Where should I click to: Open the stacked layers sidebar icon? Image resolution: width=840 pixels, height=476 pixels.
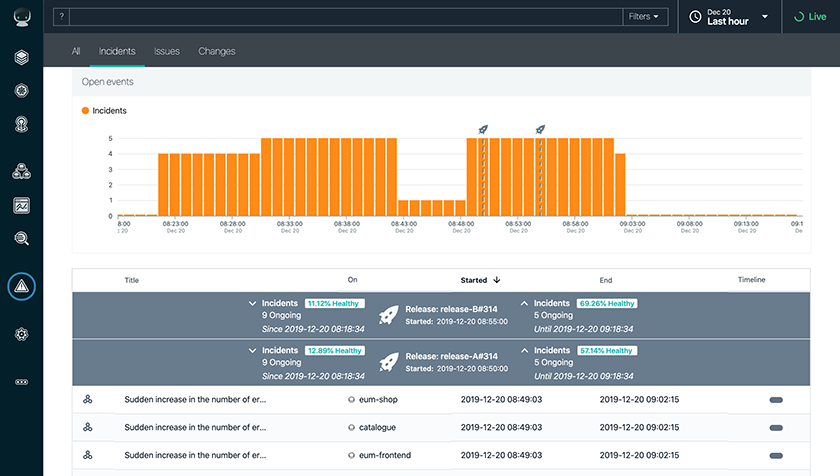click(x=21, y=57)
